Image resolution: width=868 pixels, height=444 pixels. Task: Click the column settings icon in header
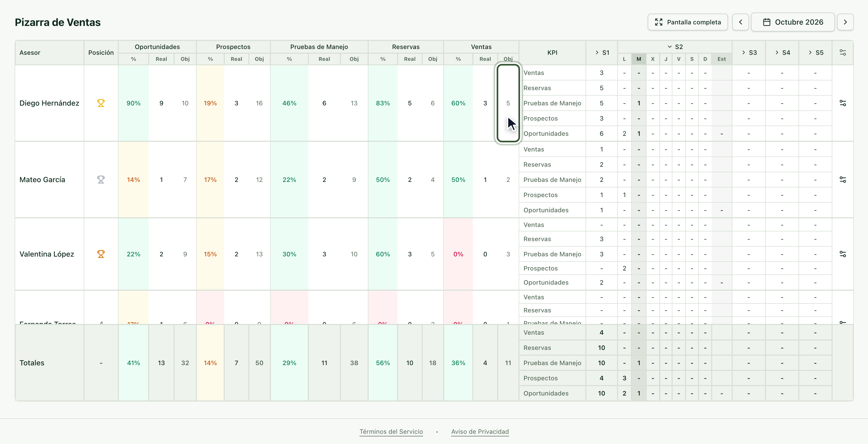pos(842,53)
